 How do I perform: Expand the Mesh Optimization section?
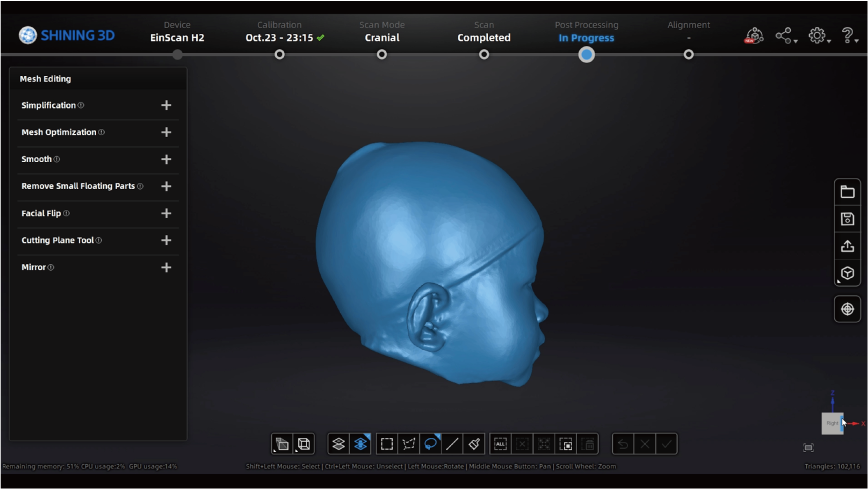tap(166, 132)
